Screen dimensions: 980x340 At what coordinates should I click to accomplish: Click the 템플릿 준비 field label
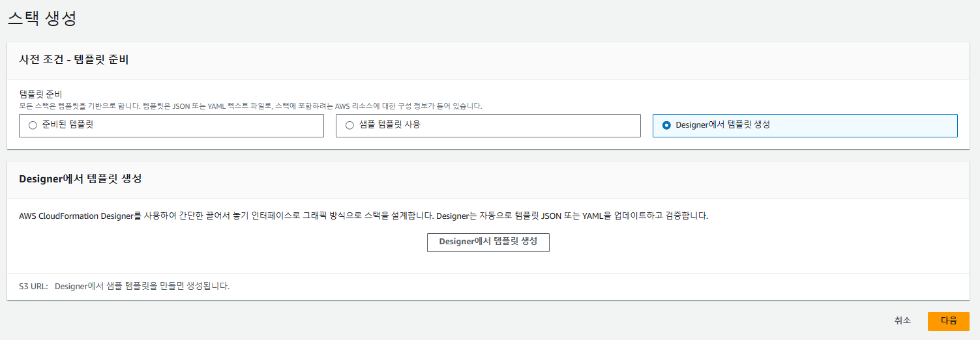[x=40, y=94]
